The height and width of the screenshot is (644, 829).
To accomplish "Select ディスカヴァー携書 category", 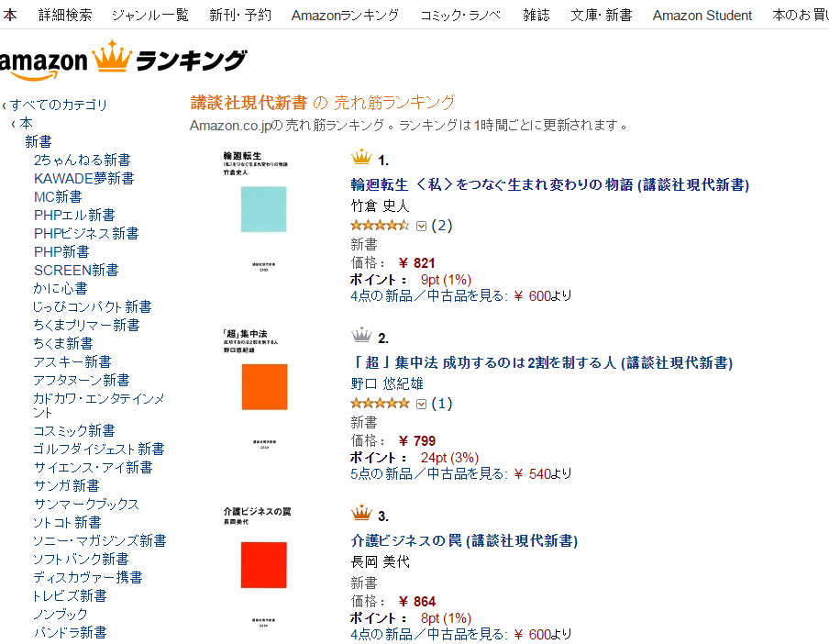I will click(88, 577).
